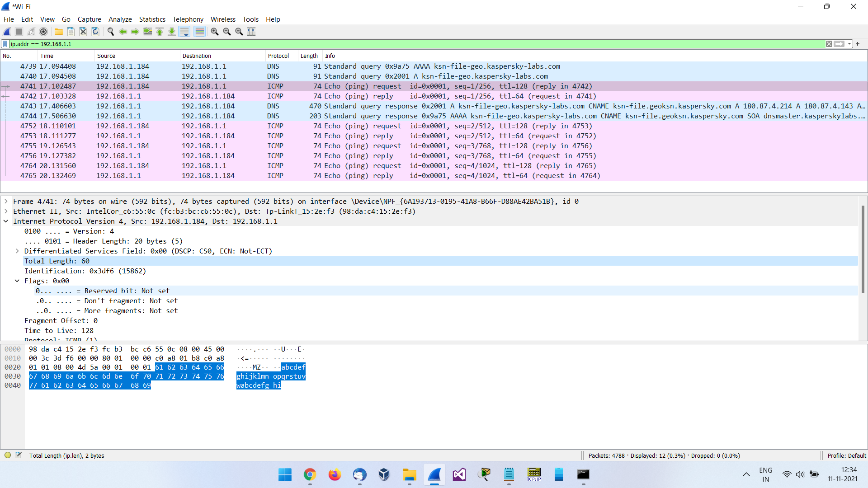
Task: Collapse the Flags: 0x00 section
Action: pyautogui.click(x=17, y=281)
